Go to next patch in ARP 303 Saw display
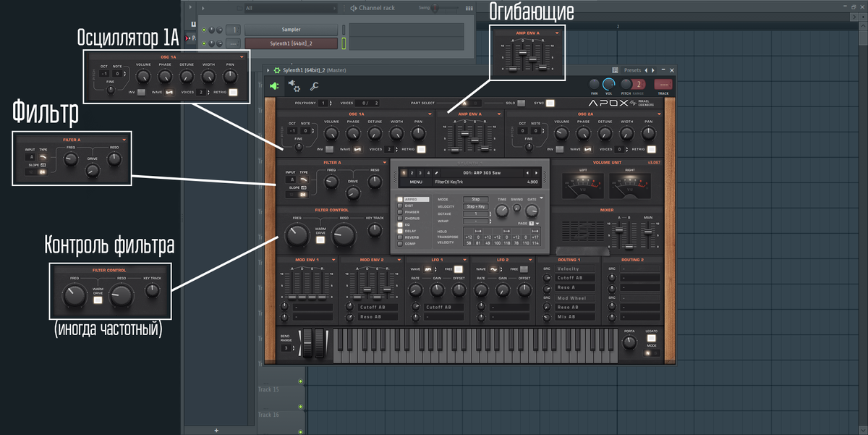Screen dimensions: 868x435 point(536,173)
